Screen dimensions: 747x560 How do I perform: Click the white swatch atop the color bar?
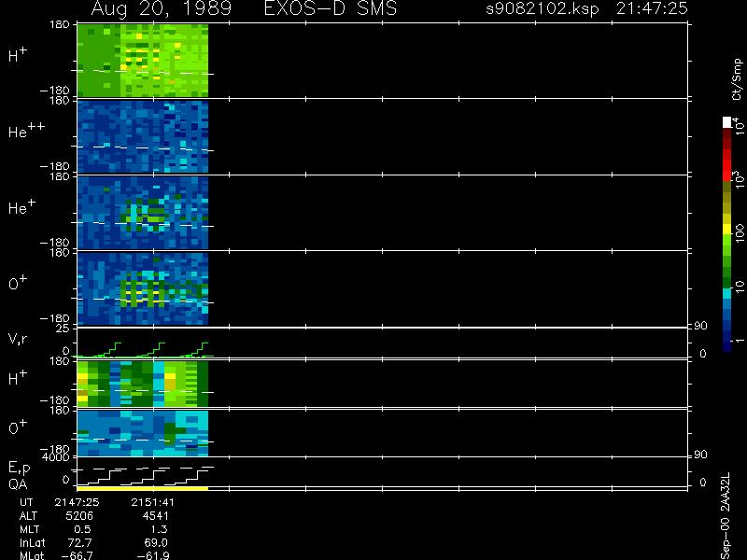pos(727,122)
